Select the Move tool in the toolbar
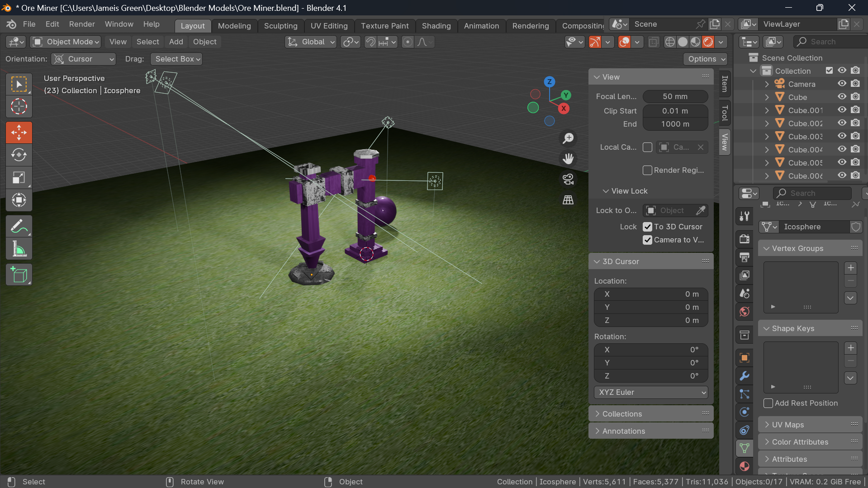Screen dimensions: 868x488 click(19, 133)
